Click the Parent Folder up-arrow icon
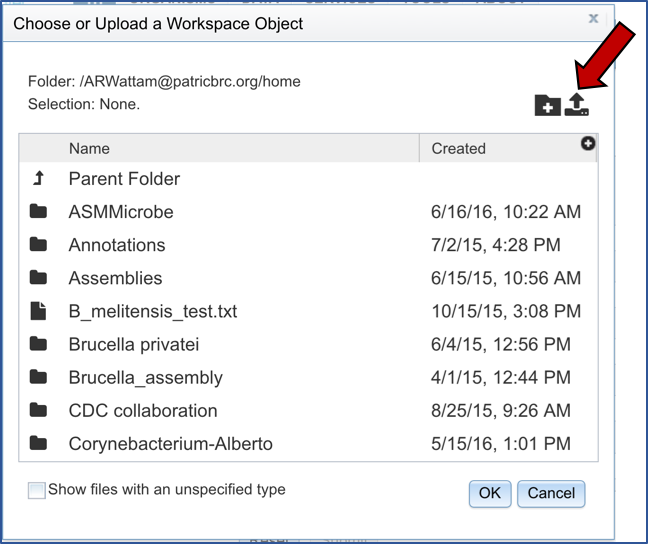Screen dimensions: 648x544 click(39, 178)
